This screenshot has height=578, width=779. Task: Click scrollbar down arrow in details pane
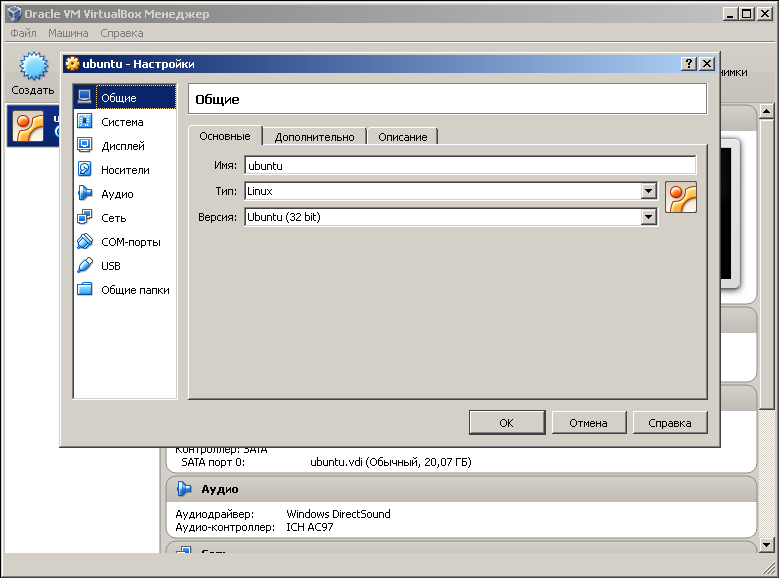tap(767, 545)
